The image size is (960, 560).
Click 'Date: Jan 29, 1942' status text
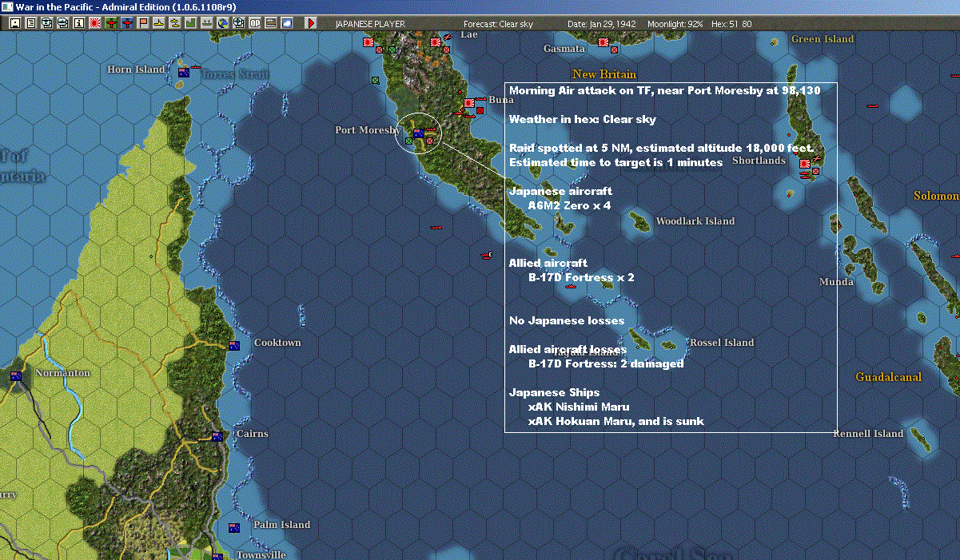600,24
